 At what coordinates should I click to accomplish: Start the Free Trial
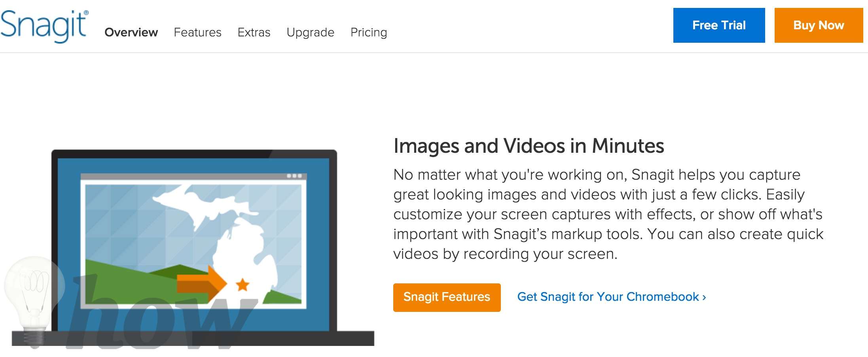(719, 25)
